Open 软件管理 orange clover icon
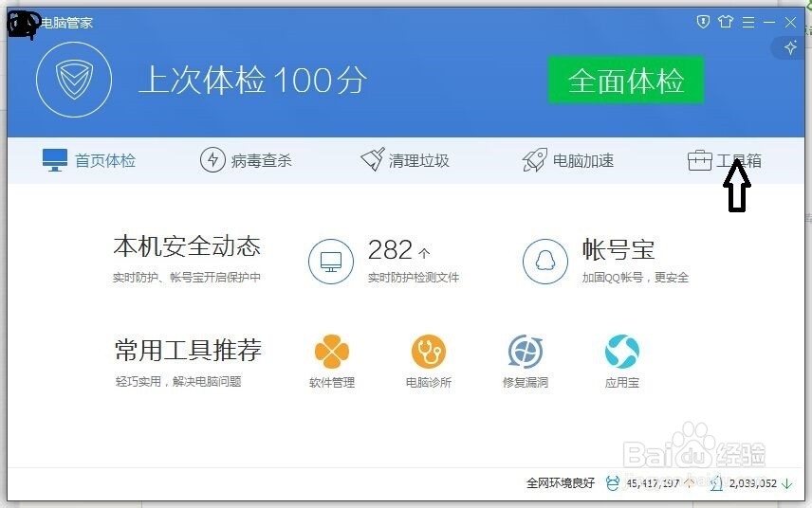The image size is (812, 508). [x=332, y=352]
